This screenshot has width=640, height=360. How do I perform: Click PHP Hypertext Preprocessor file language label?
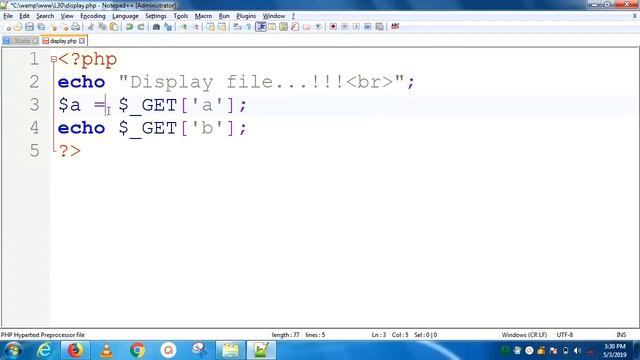click(x=42, y=335)
